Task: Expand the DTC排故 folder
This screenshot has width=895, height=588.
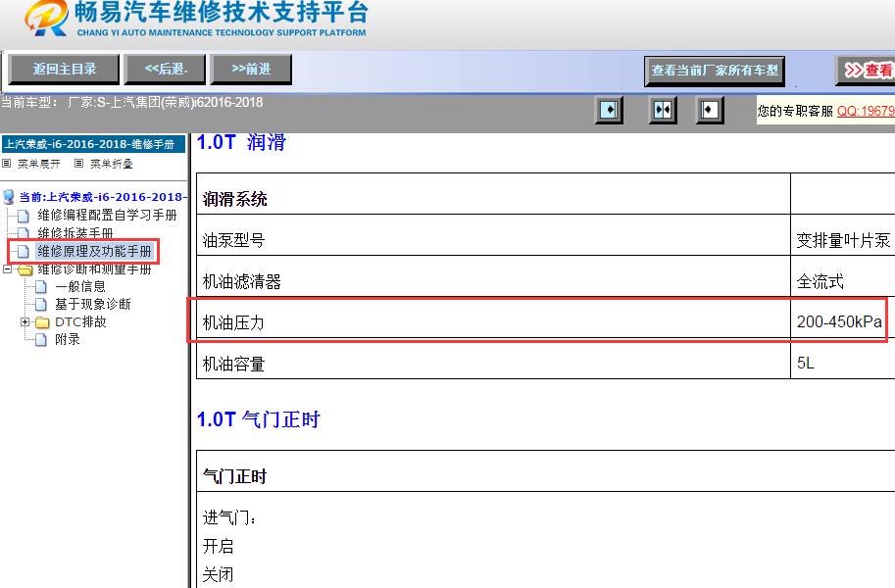Action: pyautogui.click(x=25, y=322)
